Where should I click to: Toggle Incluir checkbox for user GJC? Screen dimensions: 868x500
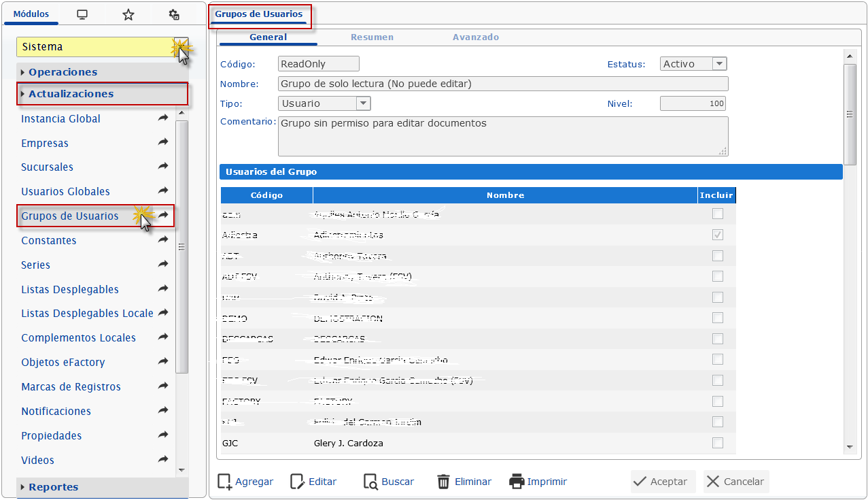pyautogui.click(x=717, y=443)
